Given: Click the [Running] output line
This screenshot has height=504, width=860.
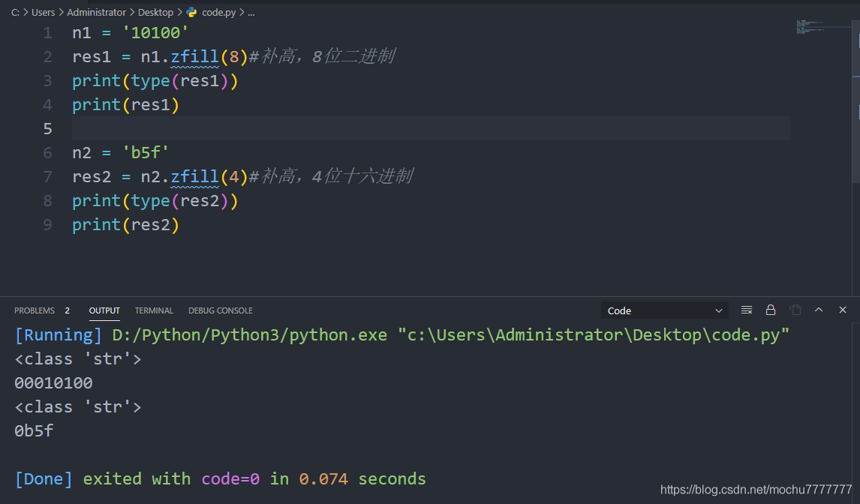Looking at the screenshot, I should 401,335.
